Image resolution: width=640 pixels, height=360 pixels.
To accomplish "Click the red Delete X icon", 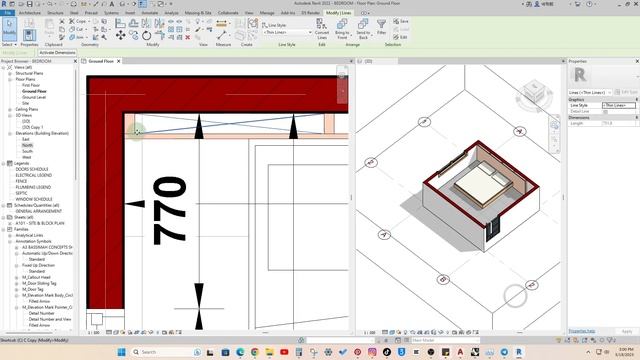I will 188,37.
